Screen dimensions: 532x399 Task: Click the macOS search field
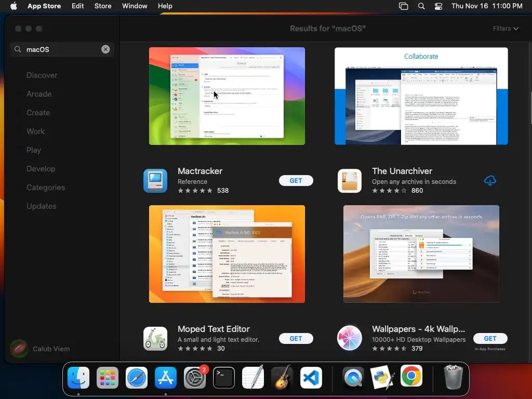[62, 49]
